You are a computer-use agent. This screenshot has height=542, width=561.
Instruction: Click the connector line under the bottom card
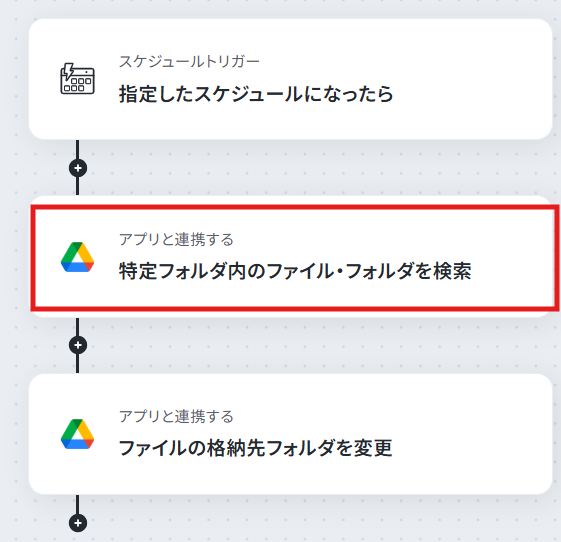pyautogui.click(x=78, y=504)
